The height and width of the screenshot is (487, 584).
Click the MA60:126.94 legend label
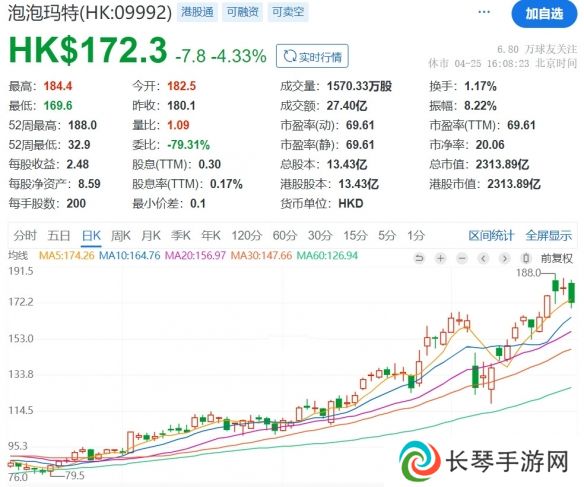point(327,255)
